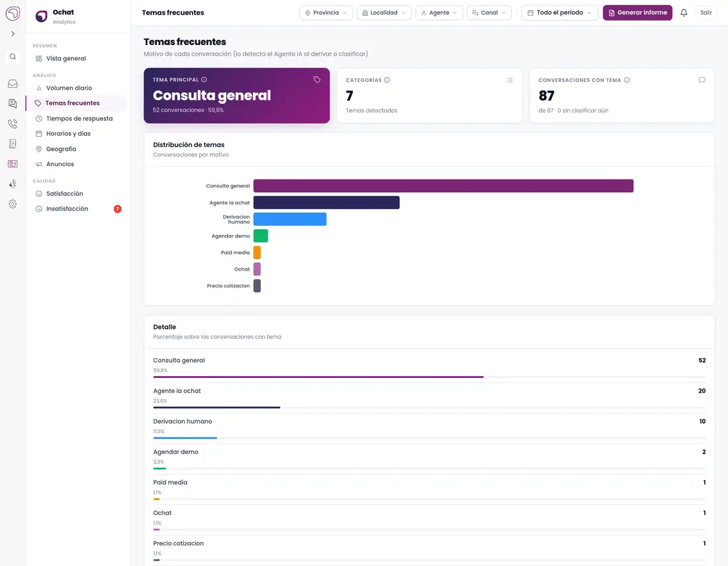This screenshot has width=728, height=566.
Task: Open Tiempos de respuesta
Action: pyautogui.click(x=76, y=118)
